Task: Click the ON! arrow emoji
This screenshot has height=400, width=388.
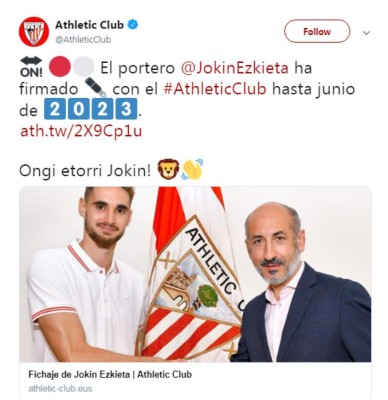Action: [x=31, y=67]
